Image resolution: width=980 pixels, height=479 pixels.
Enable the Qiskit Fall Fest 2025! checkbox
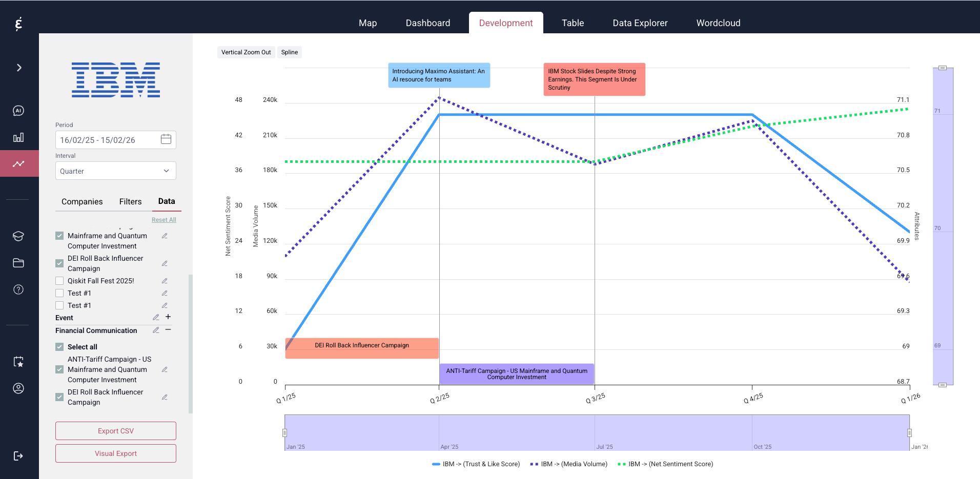tap(59, 281)
